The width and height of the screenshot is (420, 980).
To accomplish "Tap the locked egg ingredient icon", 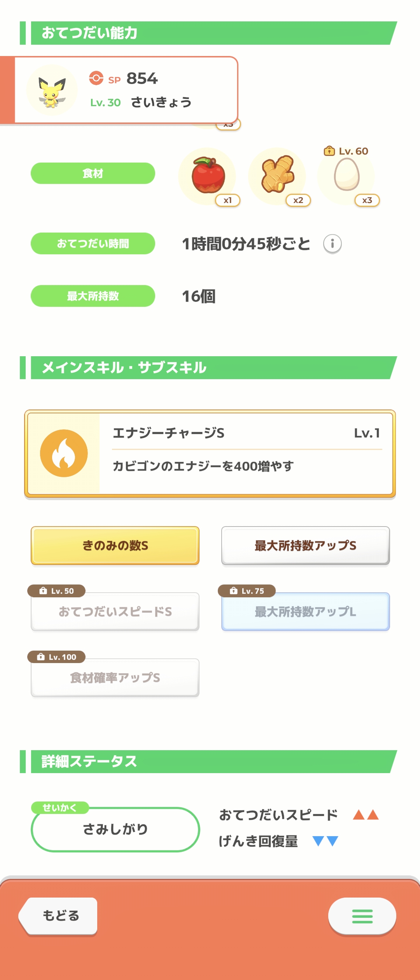I will click(x=346, y=175).
